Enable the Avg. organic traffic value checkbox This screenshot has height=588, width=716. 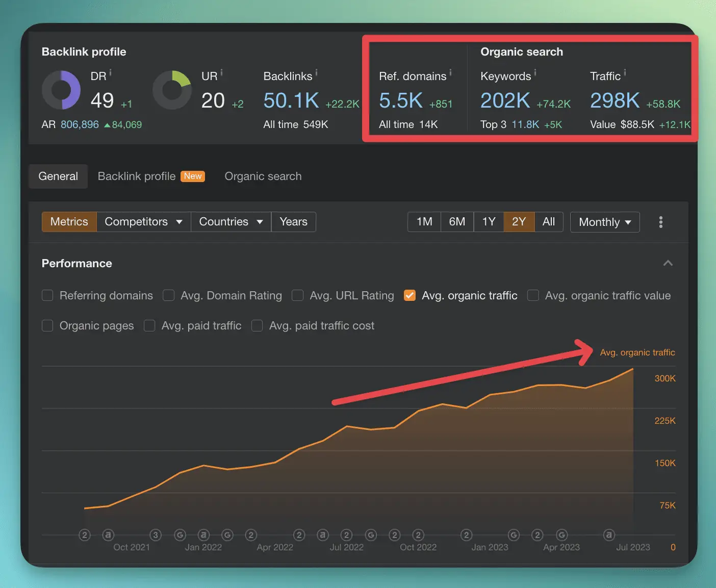point(533,295)
